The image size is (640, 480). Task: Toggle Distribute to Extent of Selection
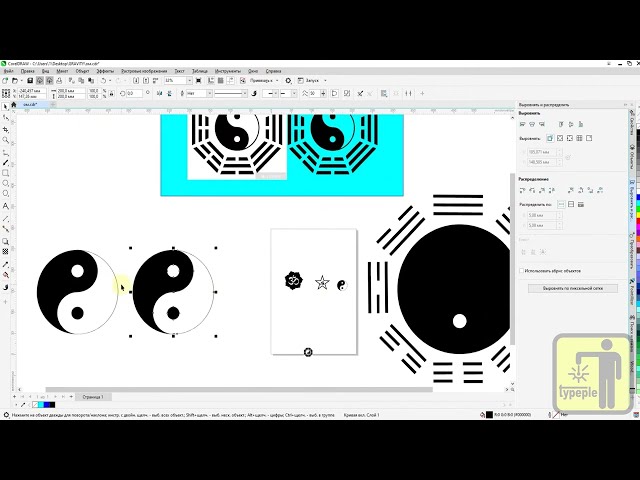[561, 204]
